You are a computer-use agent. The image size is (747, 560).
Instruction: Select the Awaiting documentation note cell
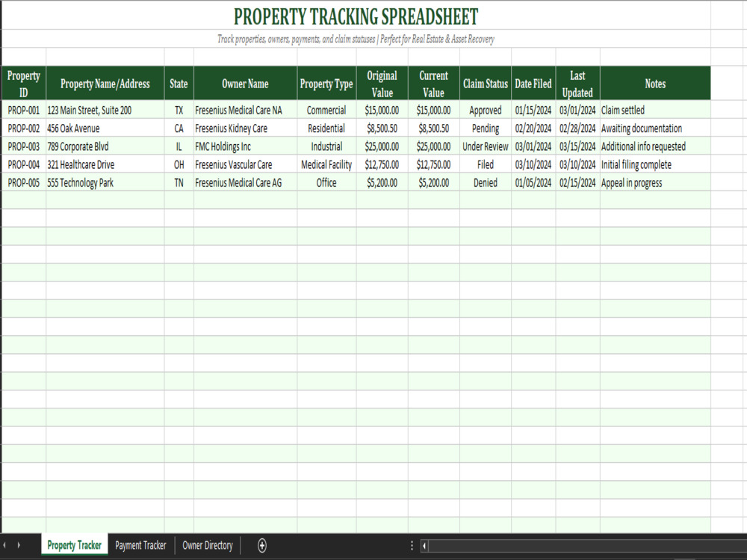[x=655, y=128]
